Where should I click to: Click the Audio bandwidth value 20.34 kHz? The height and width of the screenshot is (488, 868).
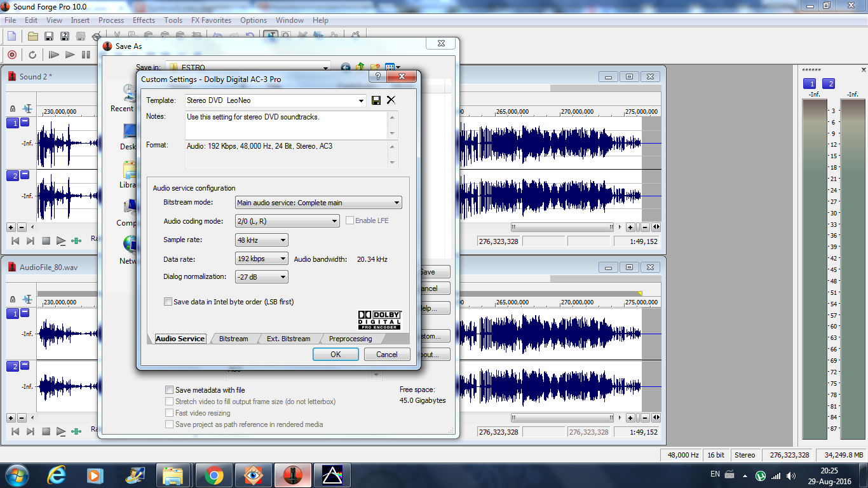pyautogui.click(x=372, y=259)
